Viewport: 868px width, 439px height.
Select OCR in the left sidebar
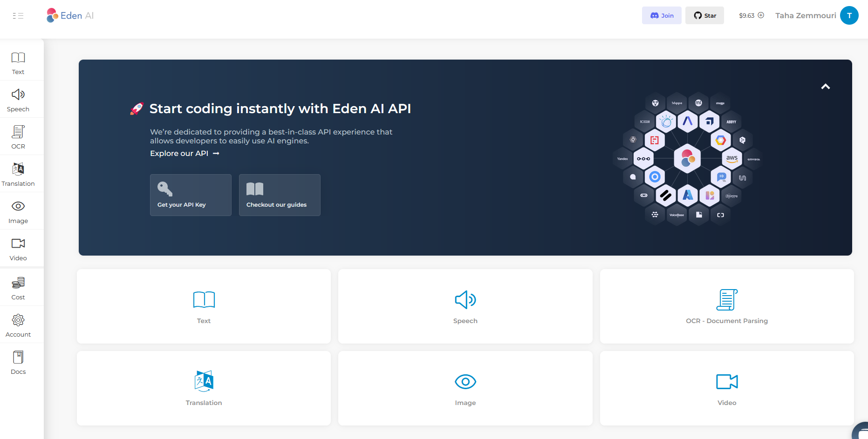pyautogui.click(x=18, y=137)
